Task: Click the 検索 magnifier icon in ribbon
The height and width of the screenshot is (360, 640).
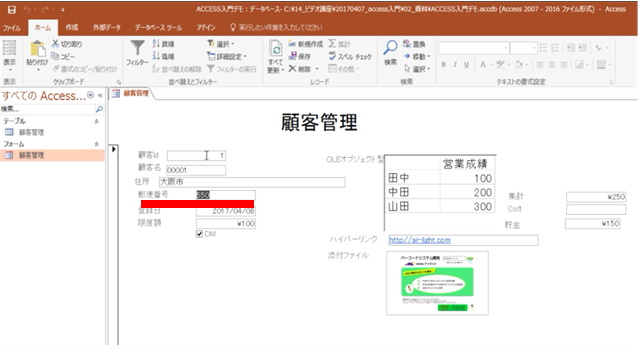Action: [390, 48]
